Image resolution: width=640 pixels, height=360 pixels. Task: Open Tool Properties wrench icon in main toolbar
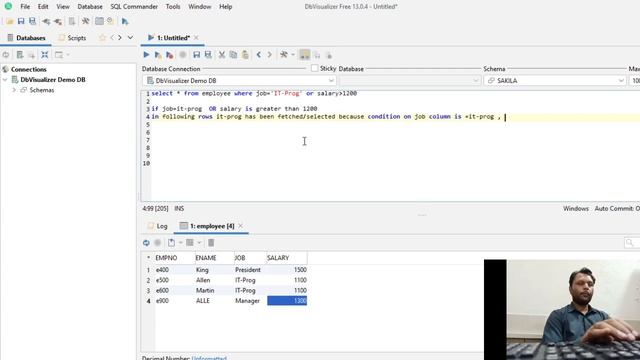point(85,21)
